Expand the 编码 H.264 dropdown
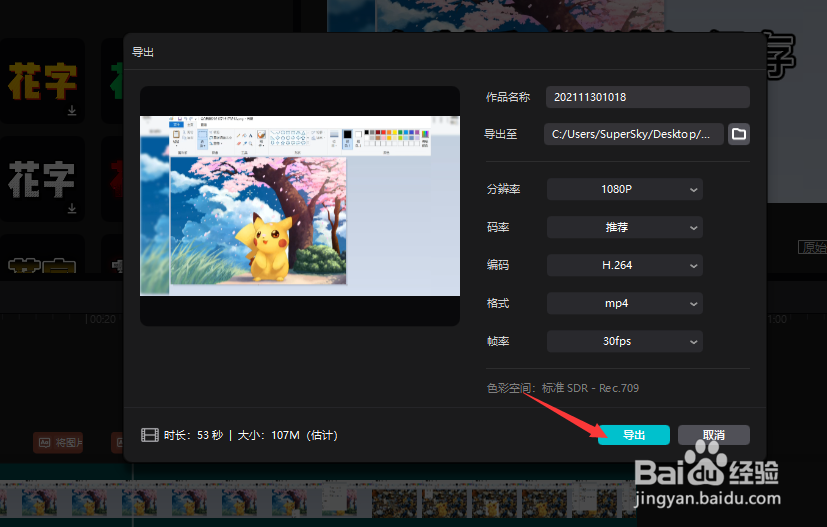 coord(624,265)
